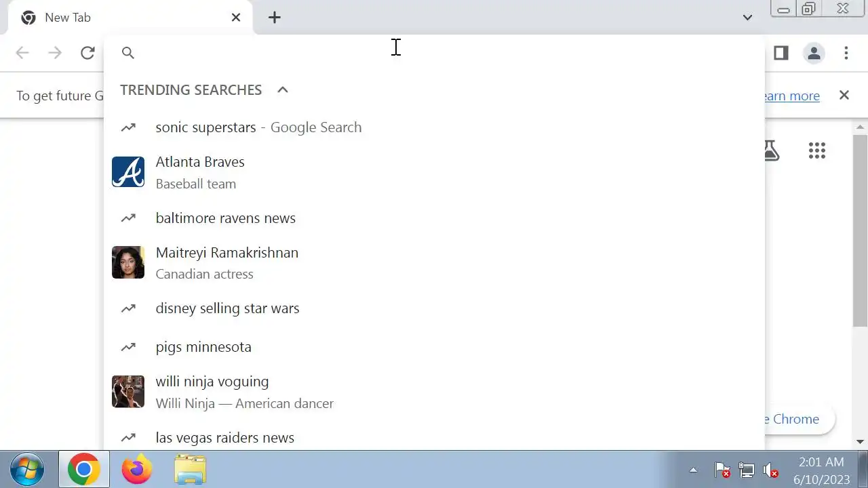
Task: Select the New Tab tab
Action: 130,18
